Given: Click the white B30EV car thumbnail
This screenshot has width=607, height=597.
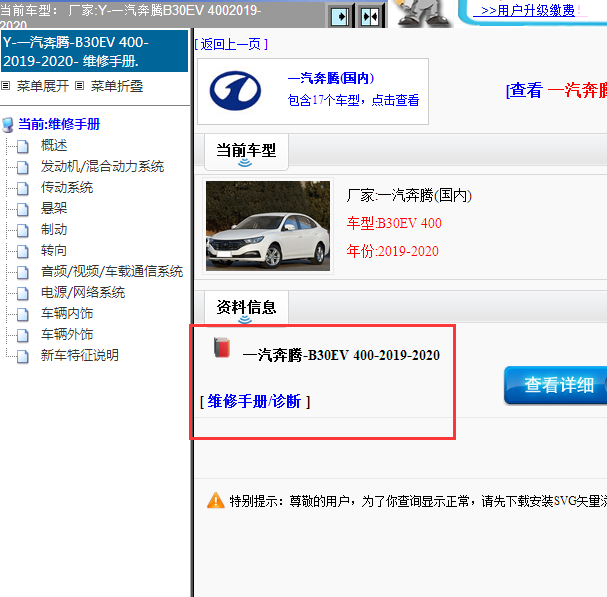Looking at the screenshot, I should click(x=268, y=226).
